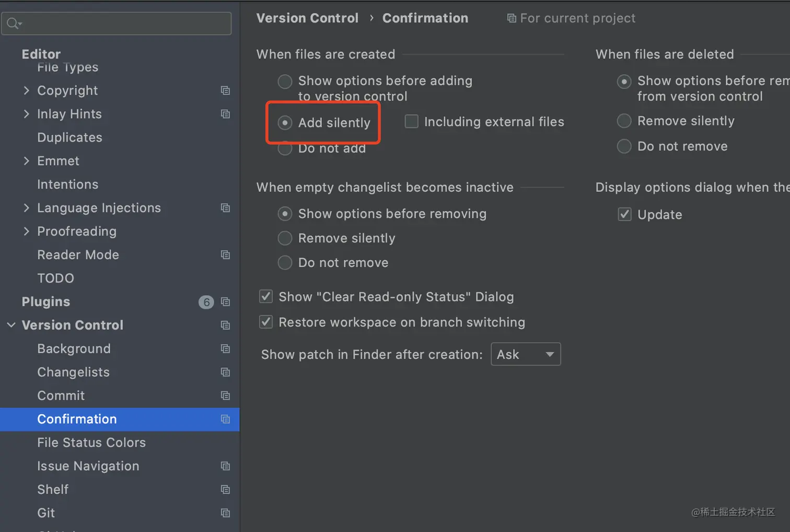
Task: Open the Show patch in Finder dropdown
Action: click(x=526, y=354)
